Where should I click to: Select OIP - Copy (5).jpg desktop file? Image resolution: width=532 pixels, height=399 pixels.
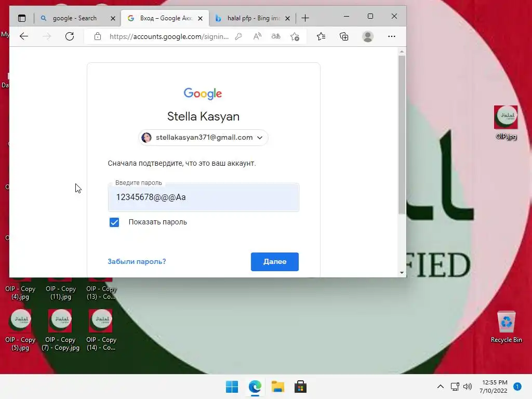click(20, 330)
